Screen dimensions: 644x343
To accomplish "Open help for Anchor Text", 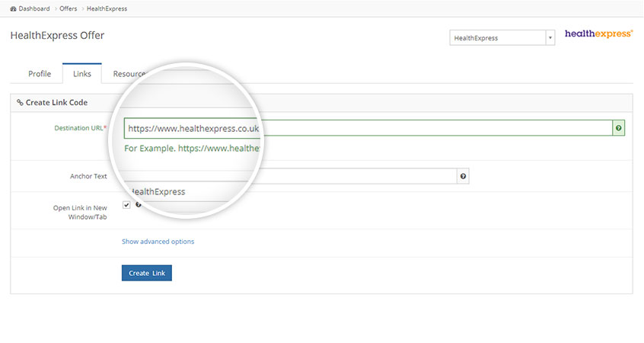I will pyautogui.click(x=463, y=176).
